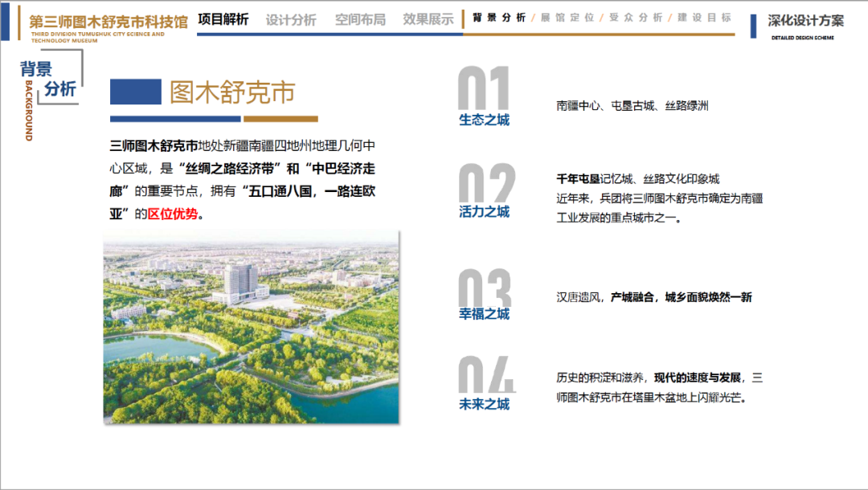Click the large 01 number graphic
The image size is (868, 490).
click(483, 88)
